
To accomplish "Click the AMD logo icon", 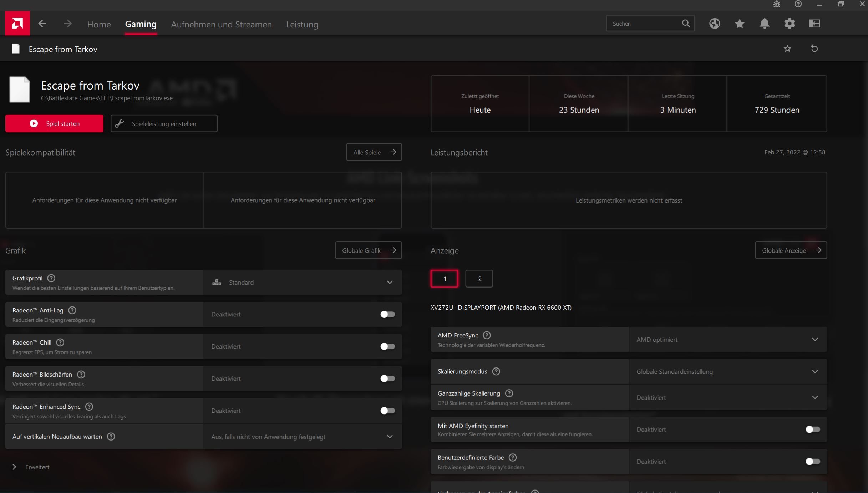I will pyautogui.click(x=17, y=24).
